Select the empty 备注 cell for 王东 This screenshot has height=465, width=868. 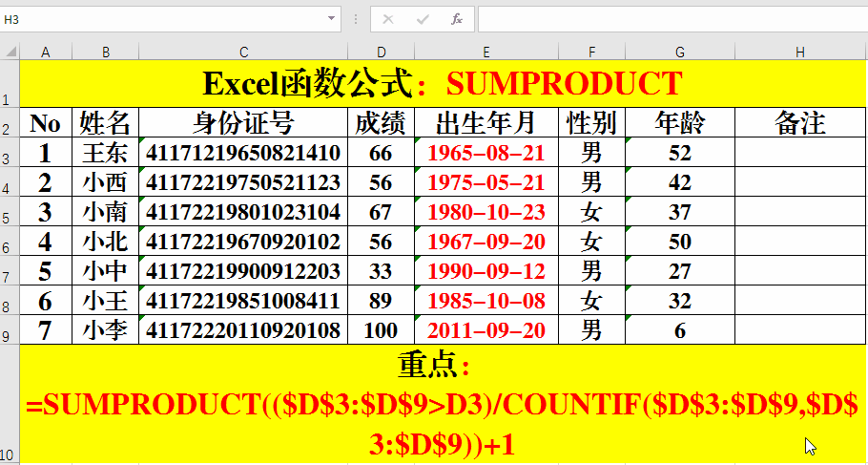(800, 152)
